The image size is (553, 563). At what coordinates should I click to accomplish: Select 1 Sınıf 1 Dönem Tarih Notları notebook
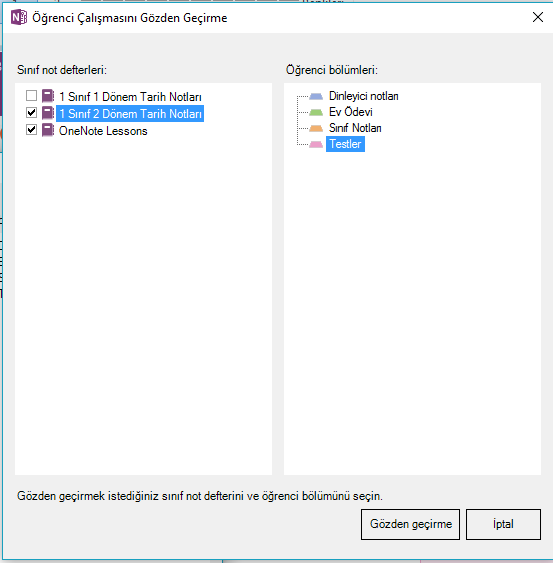click(x=130, y=97)
